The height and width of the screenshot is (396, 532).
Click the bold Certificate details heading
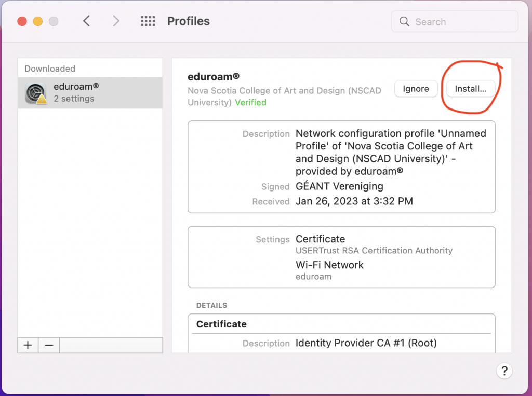click(x=221, y=324)
